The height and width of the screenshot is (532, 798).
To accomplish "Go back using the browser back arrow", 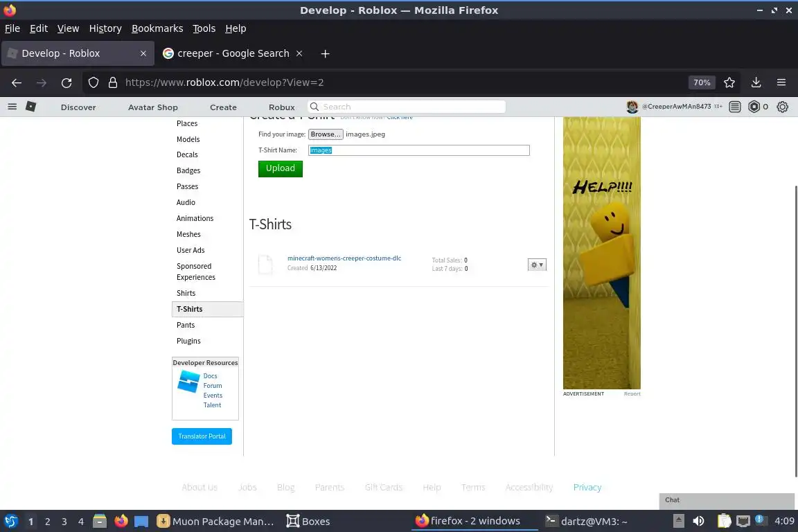I will 17,82.
